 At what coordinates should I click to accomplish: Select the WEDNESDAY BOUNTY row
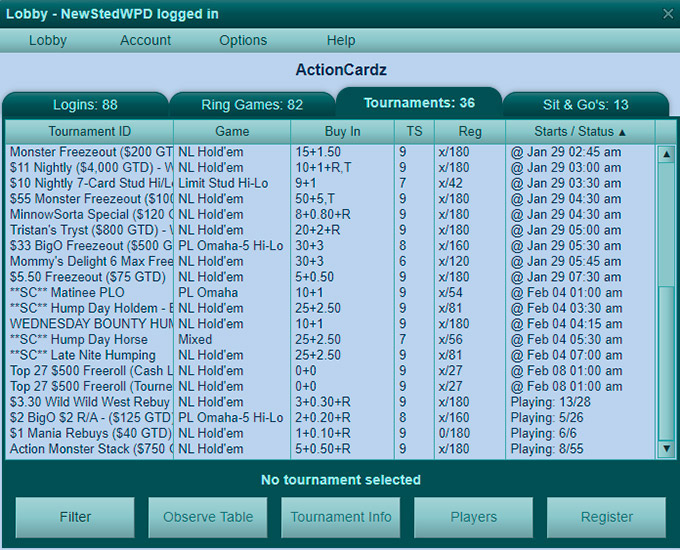coord(330,324)
